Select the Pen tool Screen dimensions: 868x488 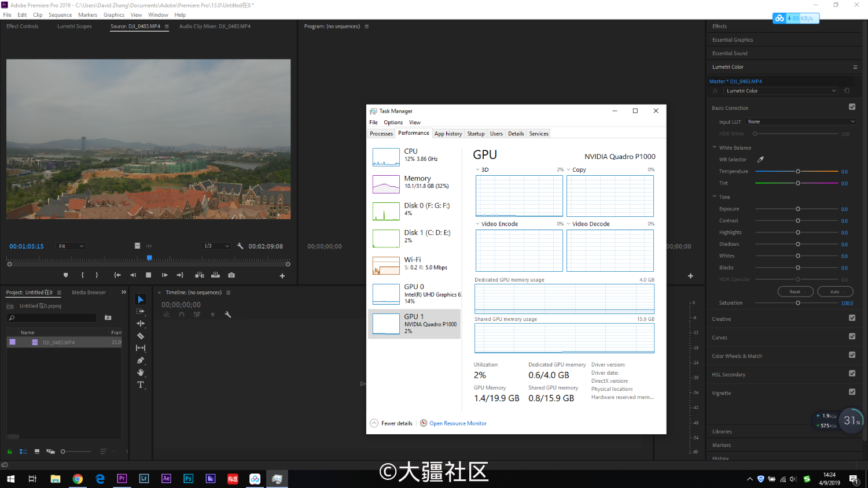click(140, 360)
